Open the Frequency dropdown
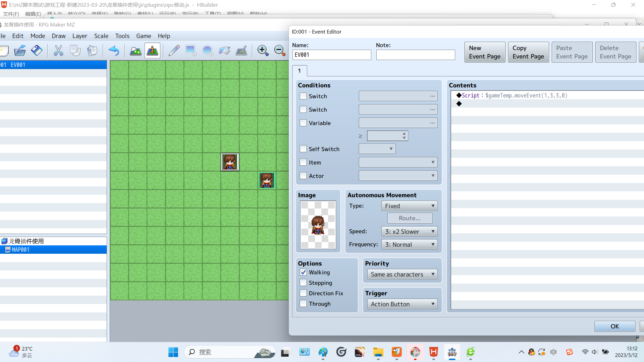Viewport: 644px width, 362px height. click(409, 244)
